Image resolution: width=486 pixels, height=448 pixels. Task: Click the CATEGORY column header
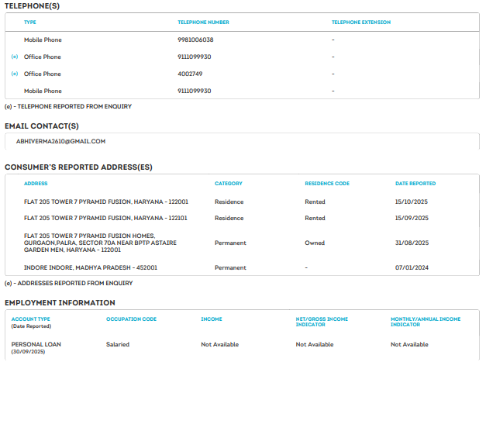229,184
